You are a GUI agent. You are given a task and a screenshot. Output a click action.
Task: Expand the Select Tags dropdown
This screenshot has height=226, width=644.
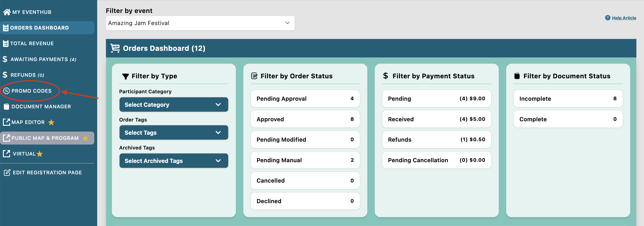pyautogui.click(x=174, y=133)
